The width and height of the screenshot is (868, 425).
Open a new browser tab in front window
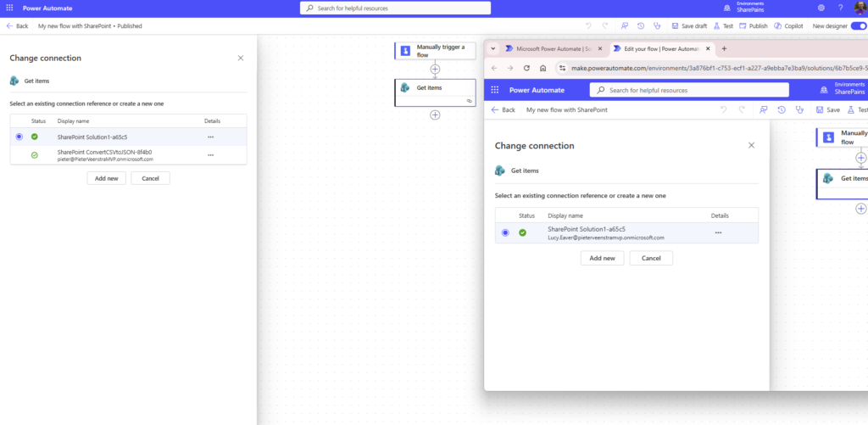[724, 48]
